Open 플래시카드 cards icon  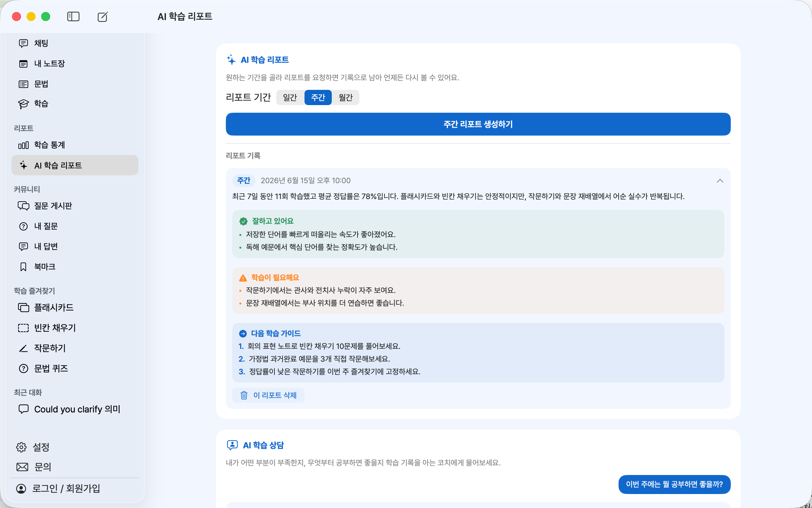[x=23, y=307]
